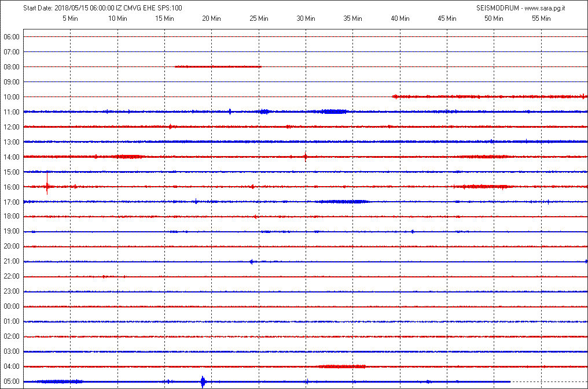Click the 02:00 hour label
588x389 pixels.
(x=12, y=336)
